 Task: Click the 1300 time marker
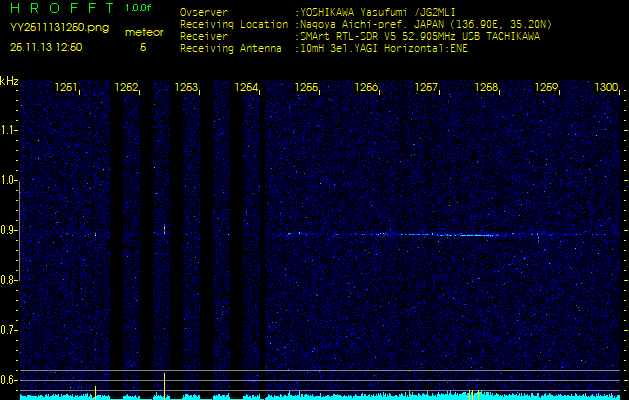[605, 88]
